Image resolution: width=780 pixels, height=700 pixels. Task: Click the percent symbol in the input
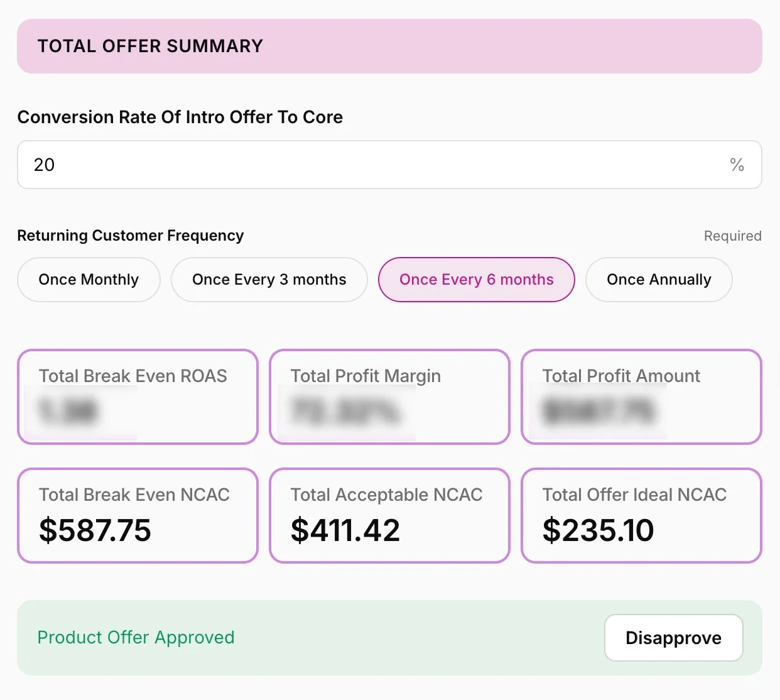tap(737, 165)
